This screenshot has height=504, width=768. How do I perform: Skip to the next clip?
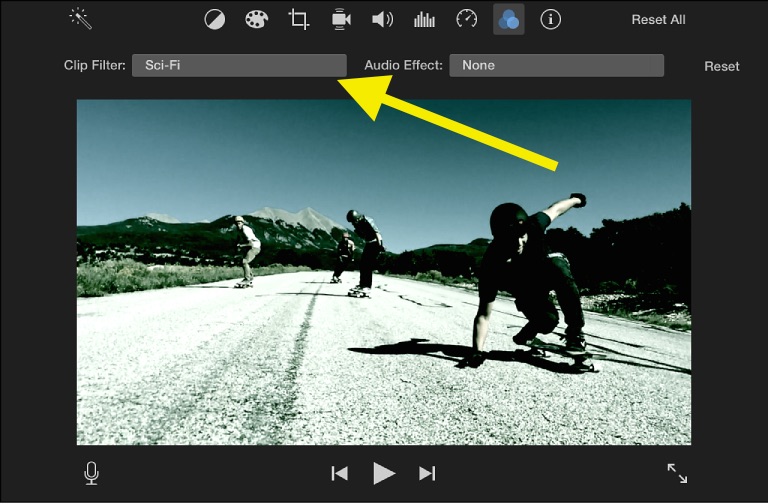click(x=427, y=473)
